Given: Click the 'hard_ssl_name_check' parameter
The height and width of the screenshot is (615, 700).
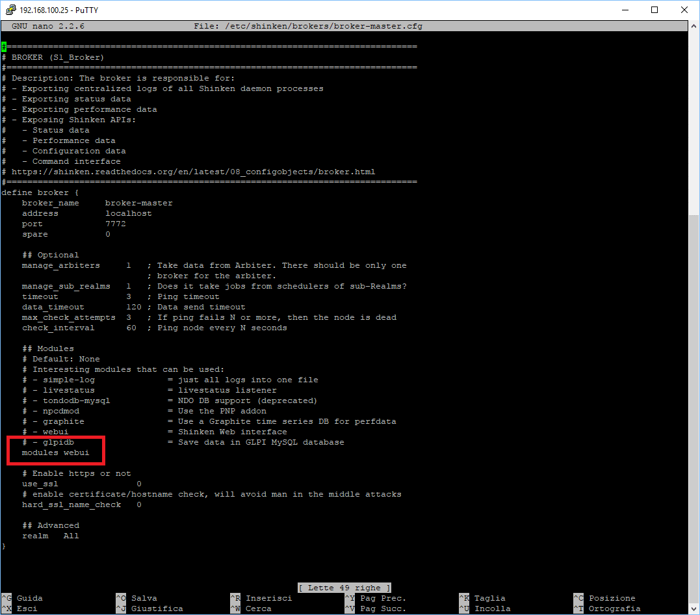Looking at the screenshot, I should click(x=71, y=504).
